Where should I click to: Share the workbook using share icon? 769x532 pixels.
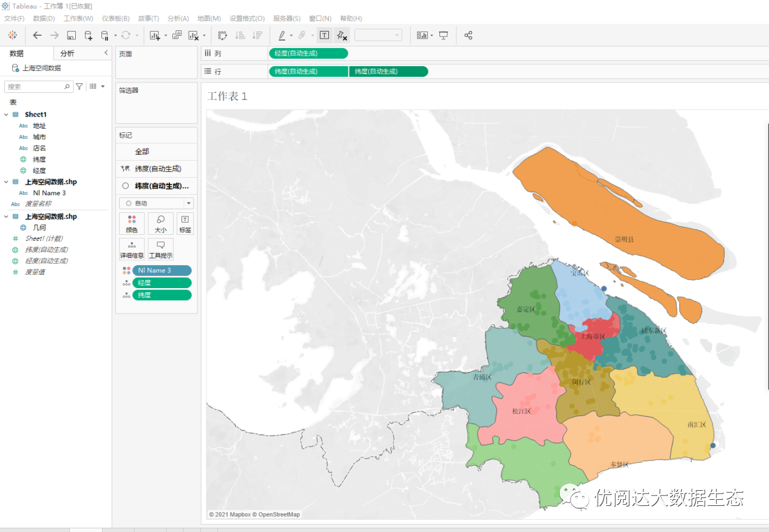coord(468,35)
